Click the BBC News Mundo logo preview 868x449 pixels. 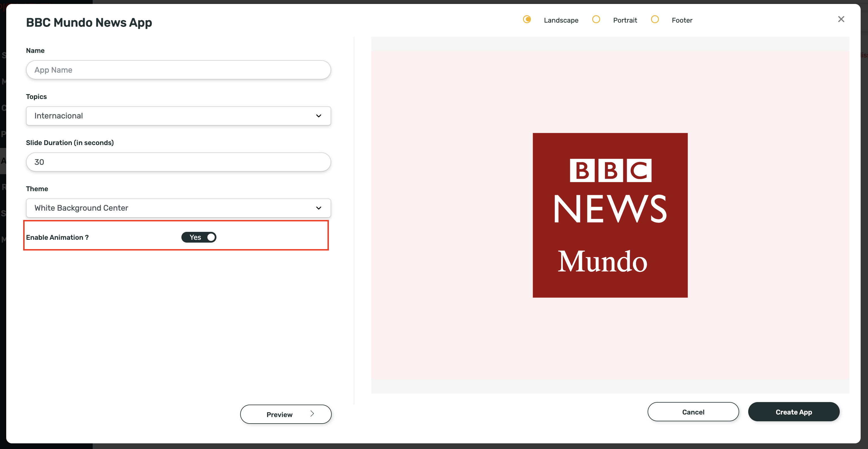pos(610,215)
